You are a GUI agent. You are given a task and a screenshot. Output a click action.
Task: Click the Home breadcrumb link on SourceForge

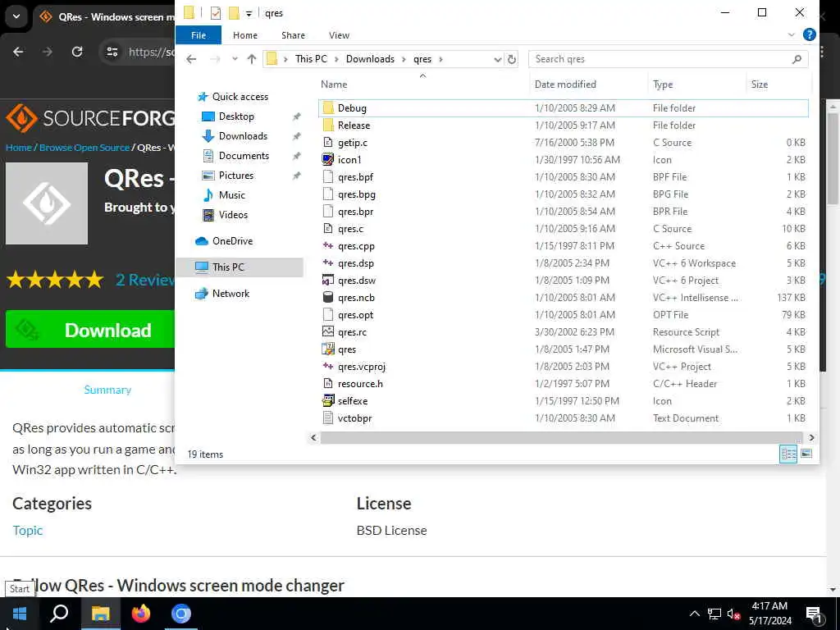tap(19, 148)
